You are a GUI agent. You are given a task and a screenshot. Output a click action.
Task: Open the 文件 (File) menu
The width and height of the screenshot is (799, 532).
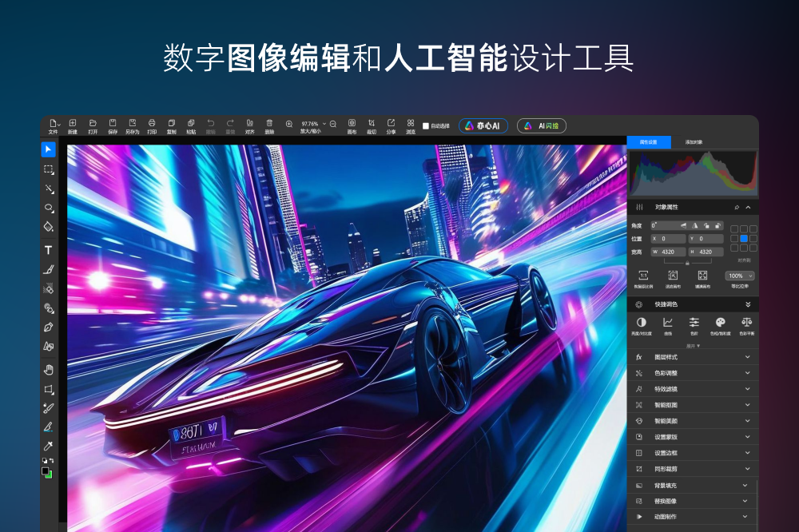click(54, 125)
